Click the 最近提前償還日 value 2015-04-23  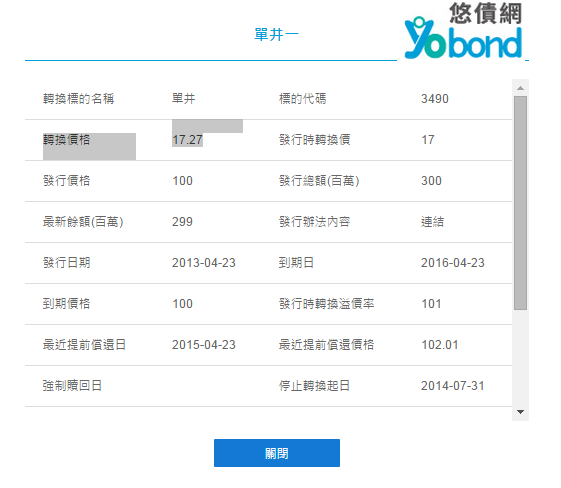[x=204, y=345]
